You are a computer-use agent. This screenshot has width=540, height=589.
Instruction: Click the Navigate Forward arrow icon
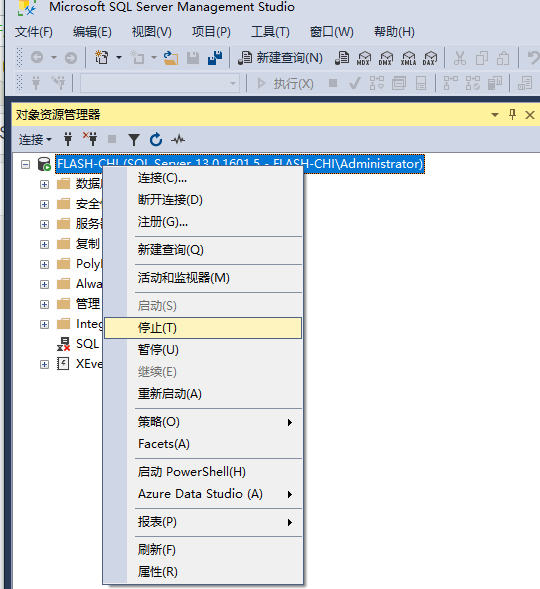click(x=71, y=58)
